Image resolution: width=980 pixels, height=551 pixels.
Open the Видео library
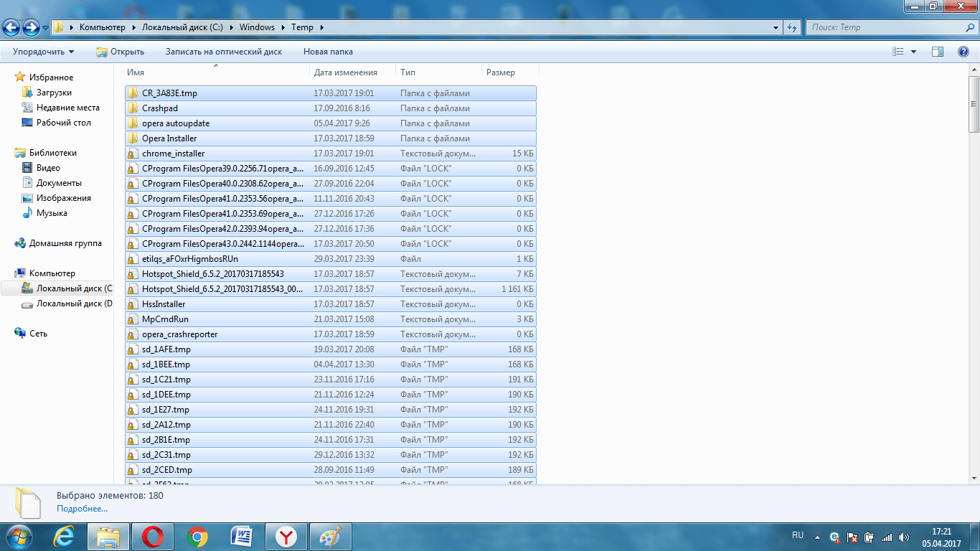point(48,168)
